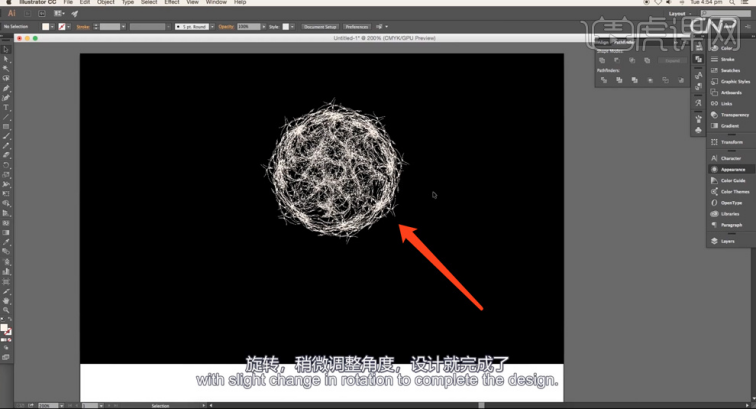Open the Transform panel
Image resolution: width=756 pixels, height=409 pixels.
(x=730, y=142)
